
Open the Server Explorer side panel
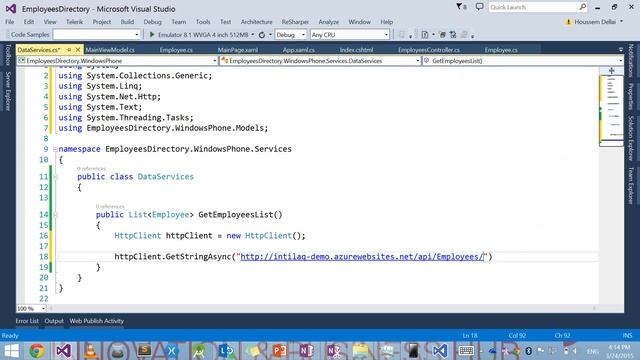8,91
